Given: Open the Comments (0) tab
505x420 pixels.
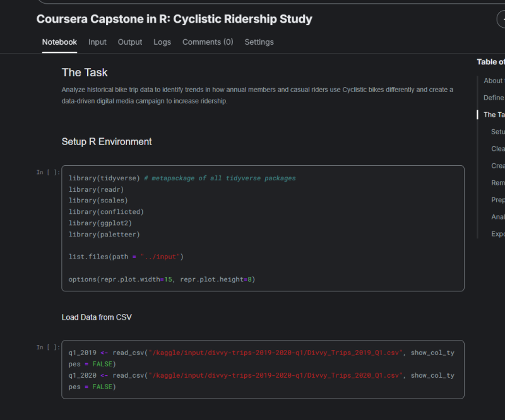Looking at the screenshot, I should tap(208, 42).
